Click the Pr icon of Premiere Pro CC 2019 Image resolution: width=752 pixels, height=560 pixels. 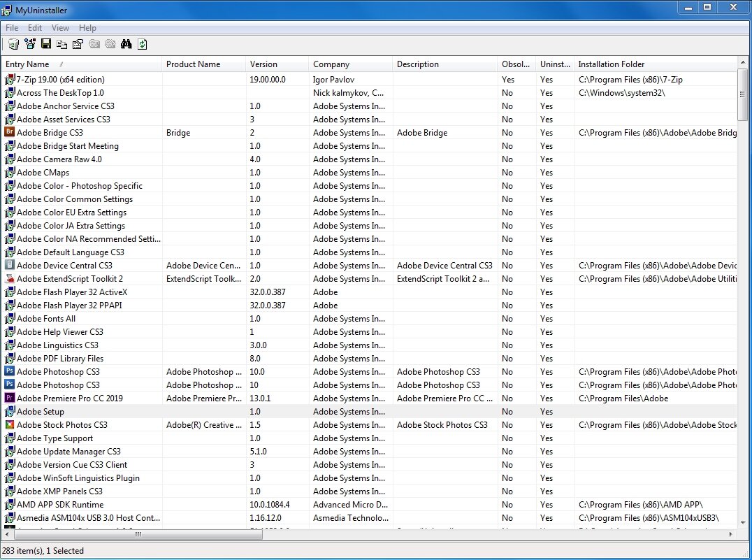tap(10, 398)
